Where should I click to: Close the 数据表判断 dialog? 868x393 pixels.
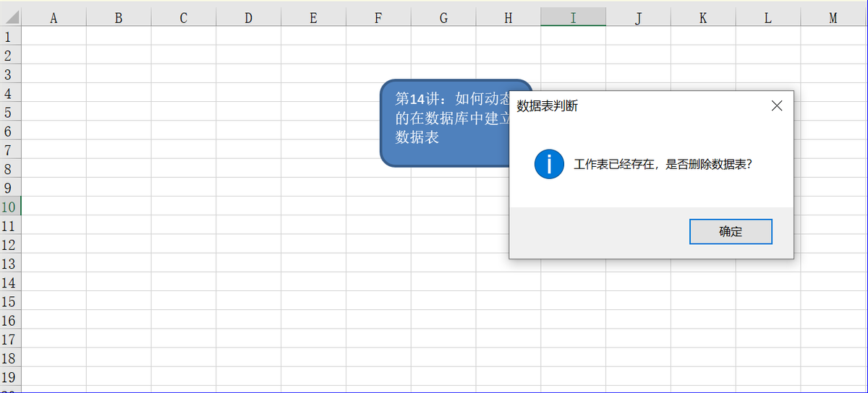tap(777, 106)
